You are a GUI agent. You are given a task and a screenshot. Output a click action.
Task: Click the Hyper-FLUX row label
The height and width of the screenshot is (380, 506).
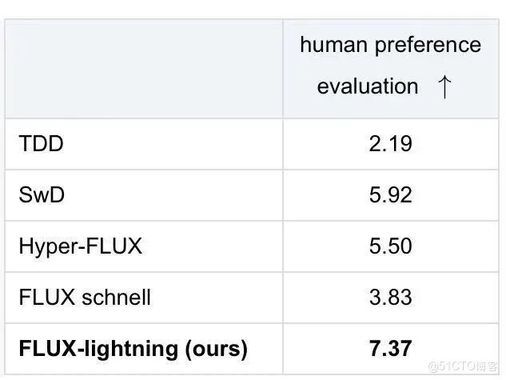[80, 247]
